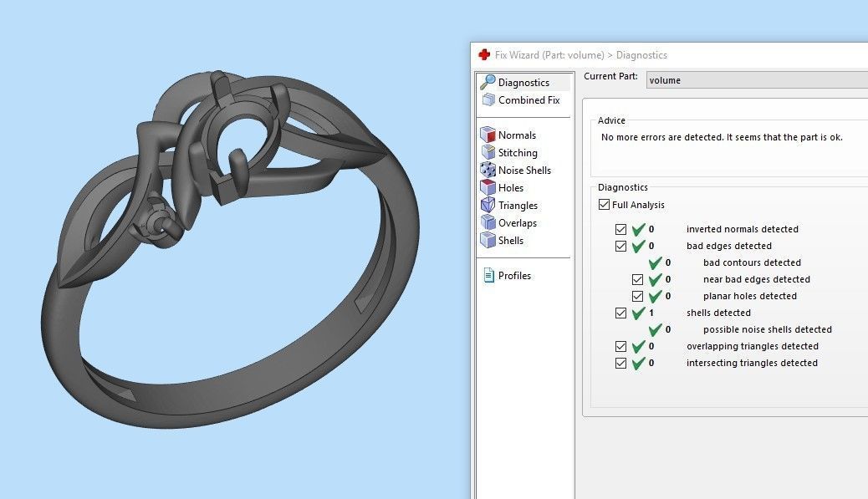Click the green check beside bad contours
This screenshot has height=499, width=868.
tap(655, 262)
